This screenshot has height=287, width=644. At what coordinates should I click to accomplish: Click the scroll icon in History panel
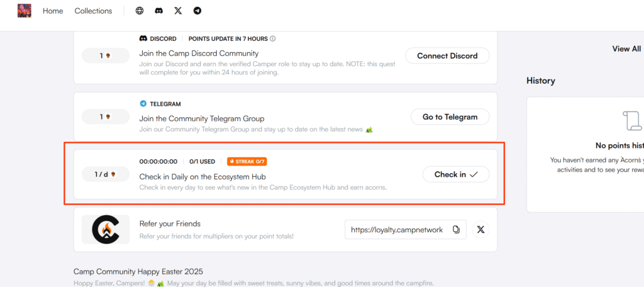click(x=631, y=121)
